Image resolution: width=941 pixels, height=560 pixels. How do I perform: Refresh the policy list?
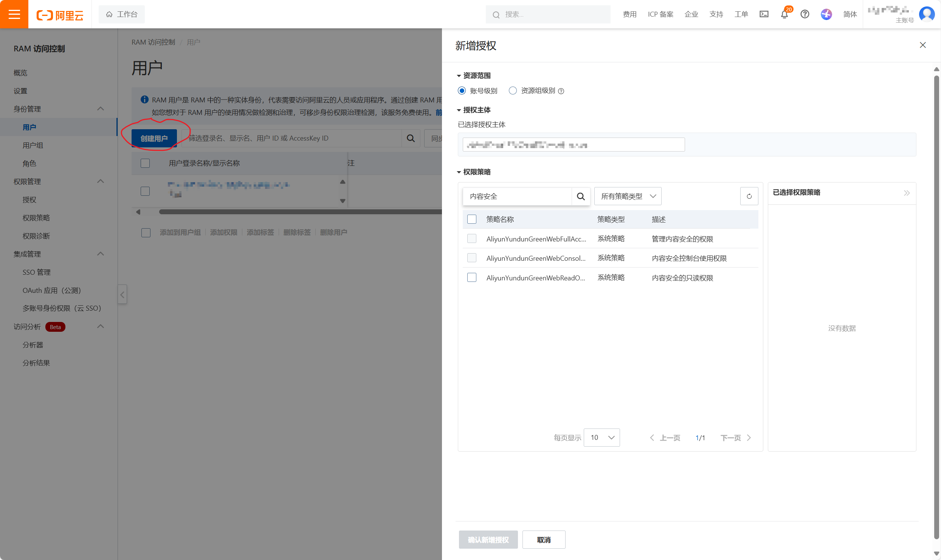tap(749, 196)
